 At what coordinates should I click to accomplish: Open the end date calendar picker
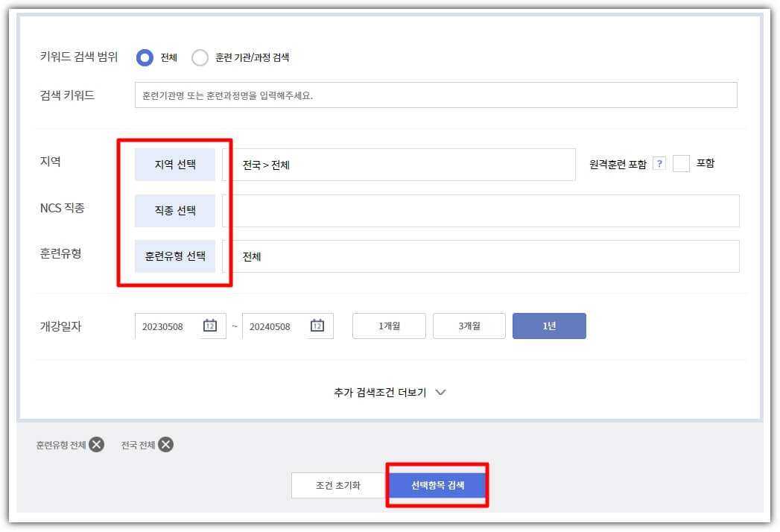coord(319,326)
